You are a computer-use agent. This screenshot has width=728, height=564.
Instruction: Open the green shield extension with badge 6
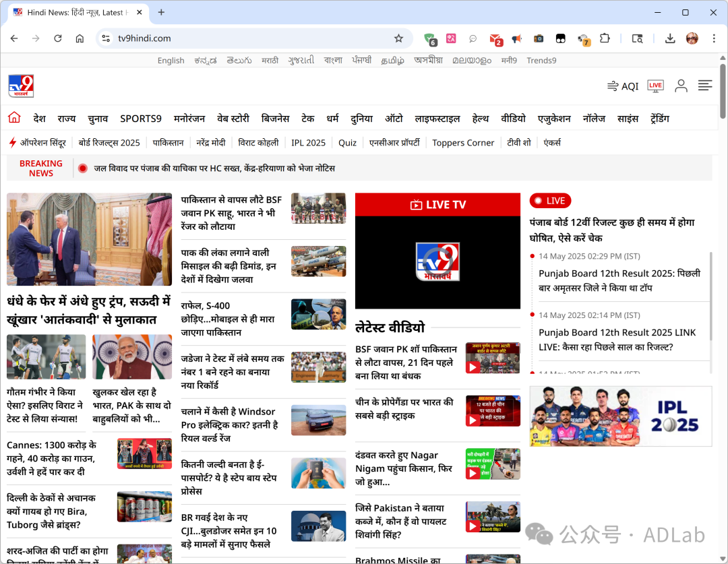(430, 39)
